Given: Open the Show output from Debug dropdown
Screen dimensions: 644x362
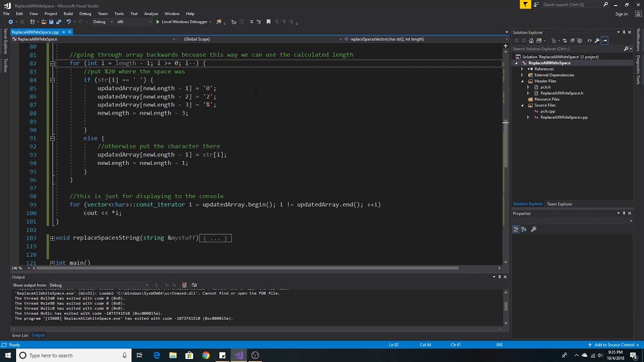Looking at the screenshot, I should coord(98,285).
